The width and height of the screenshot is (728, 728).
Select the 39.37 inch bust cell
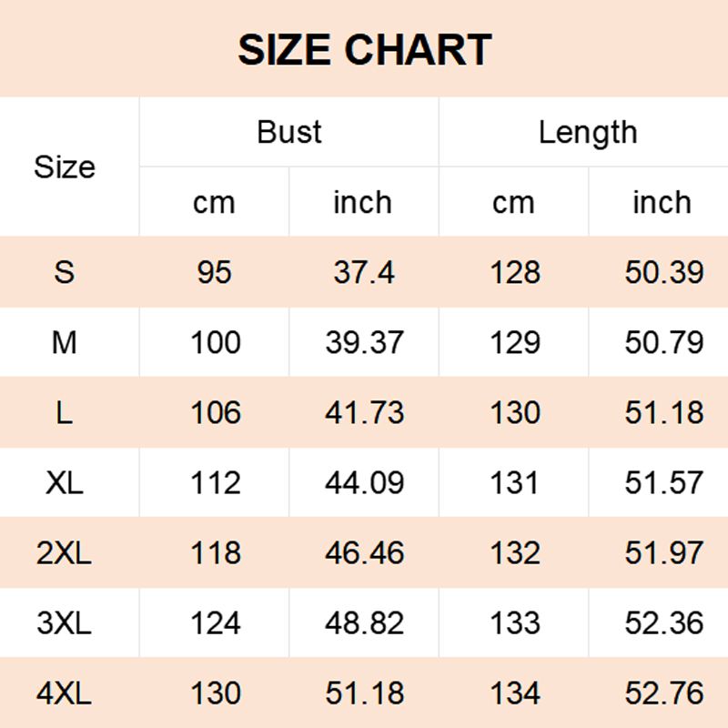click(x=364, y=342)
